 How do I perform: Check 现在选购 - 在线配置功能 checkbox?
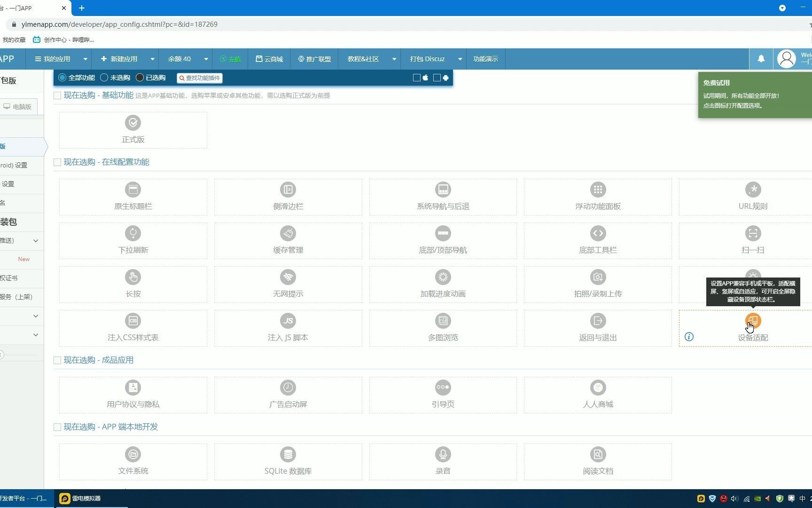(57, 162)
